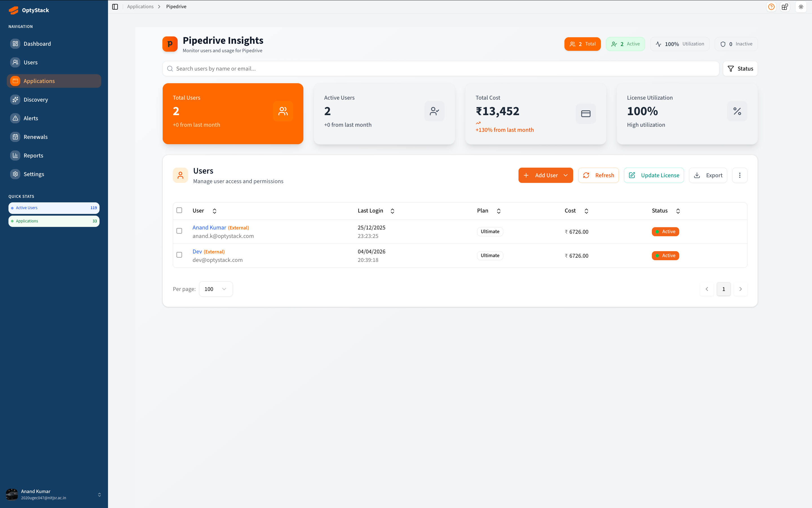Open Users in navigation
This screenshot has width=812, height=508.
[x=54, y=62]
